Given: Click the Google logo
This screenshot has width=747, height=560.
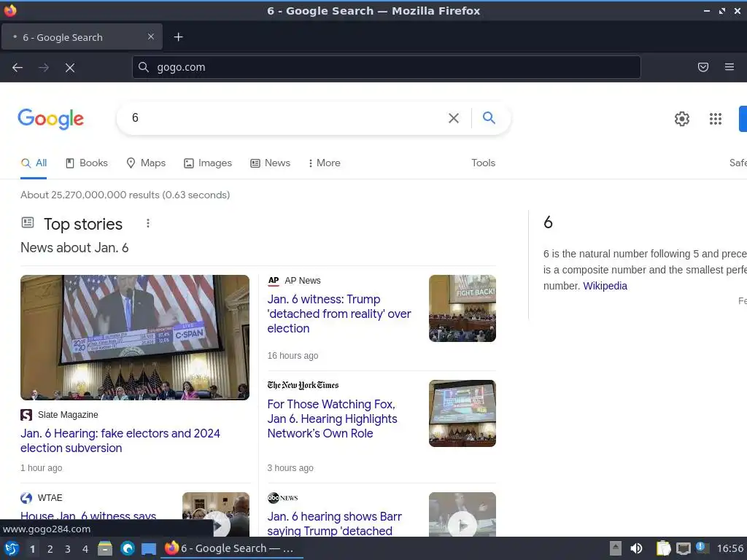Looking at the screenshot, I should [50, 119].
